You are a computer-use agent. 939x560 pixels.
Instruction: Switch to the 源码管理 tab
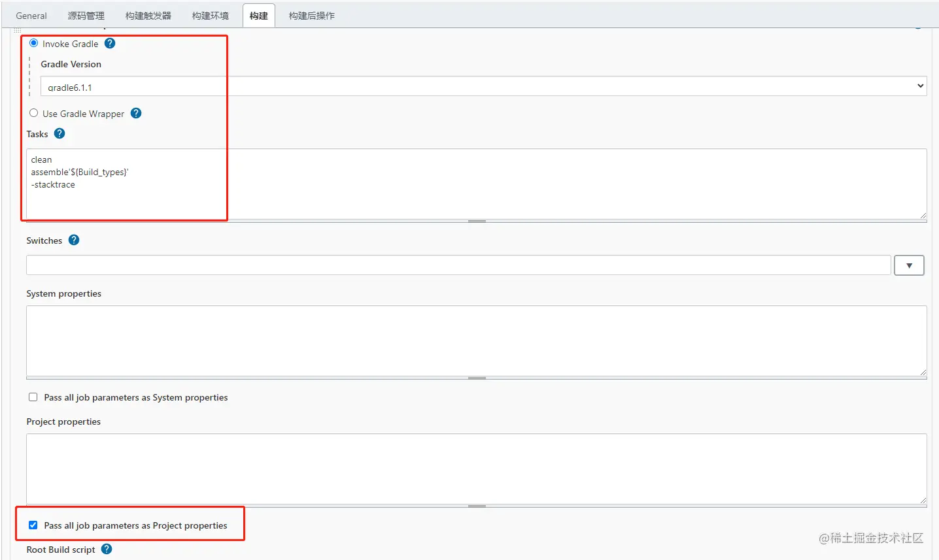point(86,15)
